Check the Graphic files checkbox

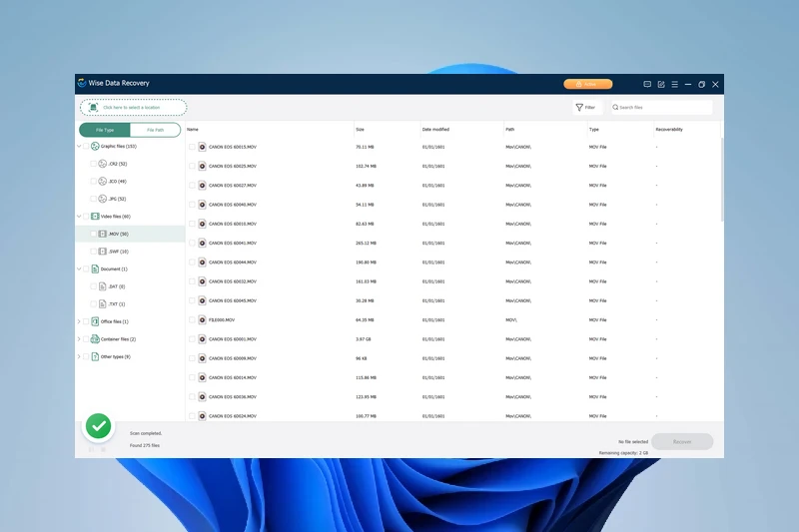(86, 146)
